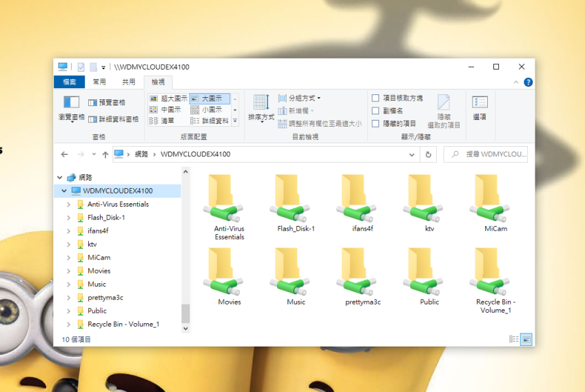Image resolution: width=585 pixels, height=392 pixels.
Task: Expand Anti-Virus Essentials in the tree
Action: [x=68, y=205]
